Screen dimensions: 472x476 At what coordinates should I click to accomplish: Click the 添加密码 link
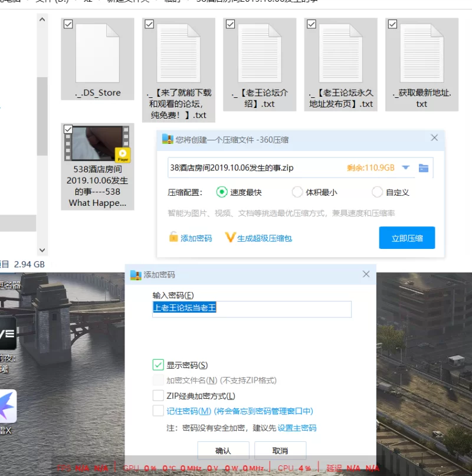pyautogui.click(x=196, y=238)
